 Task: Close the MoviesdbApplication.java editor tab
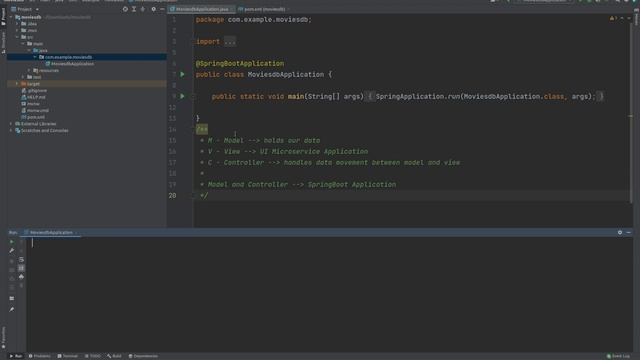tap(231, 9)
